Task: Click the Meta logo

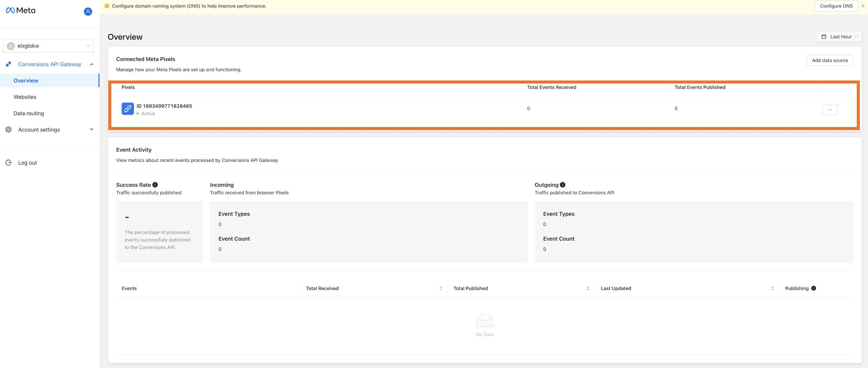Action: [21, 11]
